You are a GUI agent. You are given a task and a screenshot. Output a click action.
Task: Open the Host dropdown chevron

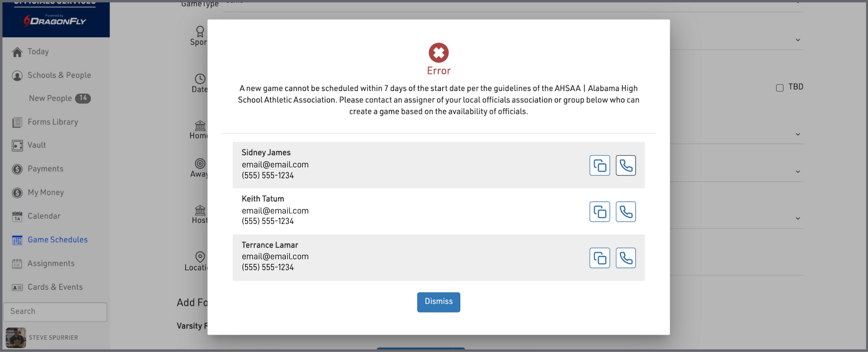point(798,219)
